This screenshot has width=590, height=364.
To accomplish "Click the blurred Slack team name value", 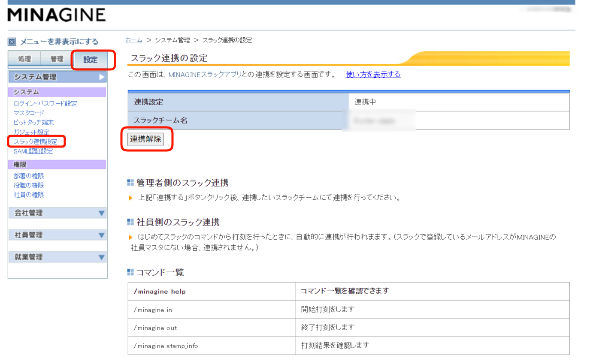I will (375, 121).
